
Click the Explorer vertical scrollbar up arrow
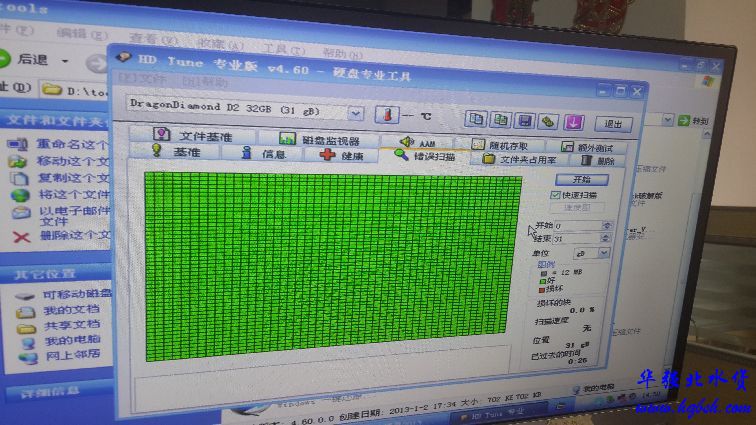[707, 135]
